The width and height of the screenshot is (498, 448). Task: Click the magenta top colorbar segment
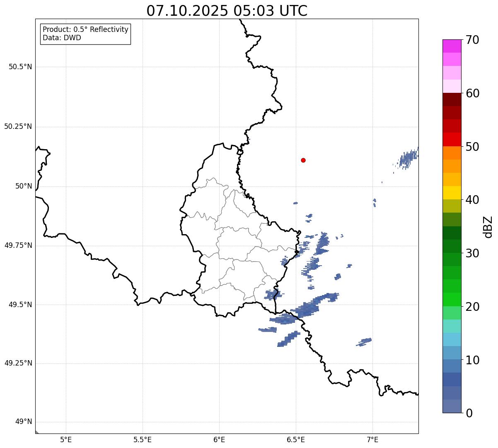click(452, 46)
